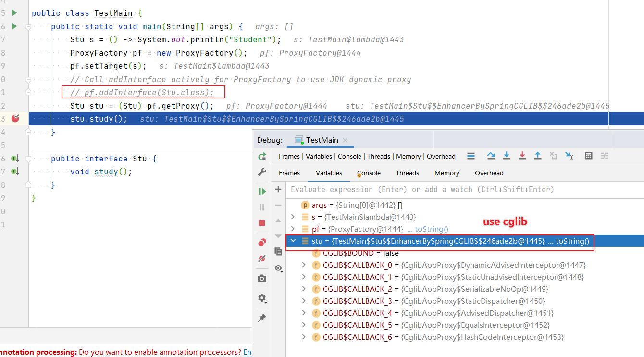The height and width of the screenshot is (357, 644).
Task: Click the combined Frames | Variables layout tab
Action: pyautogui.click(x=367, y=156)
